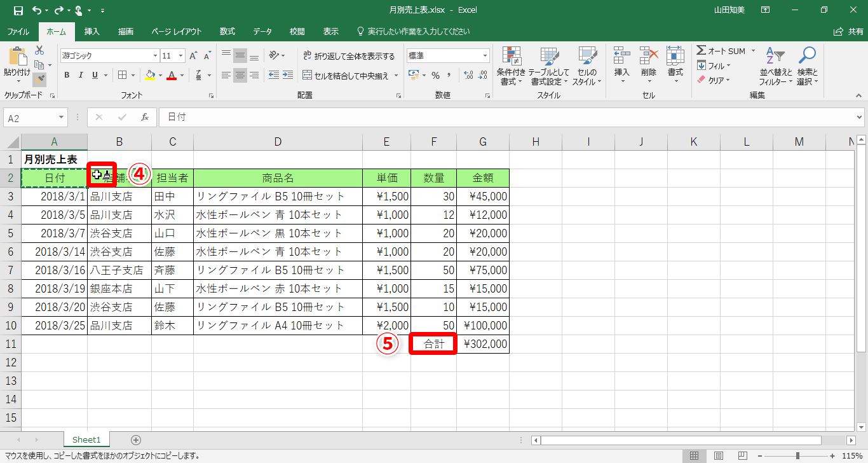
Task: Switch to the 数式 tab
Action: [227, 31]
